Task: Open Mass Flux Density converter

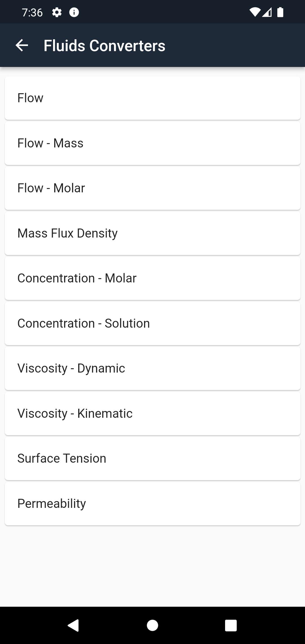Action: (152, 233)
